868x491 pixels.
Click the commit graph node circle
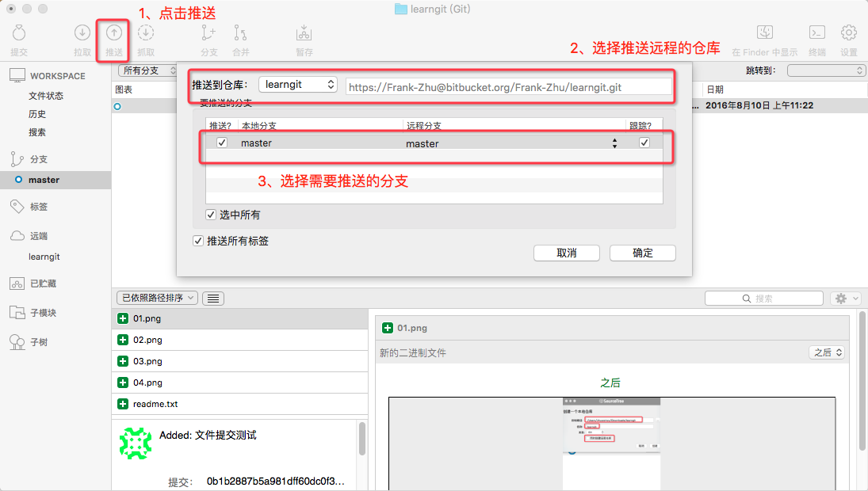tap(117, 106)
